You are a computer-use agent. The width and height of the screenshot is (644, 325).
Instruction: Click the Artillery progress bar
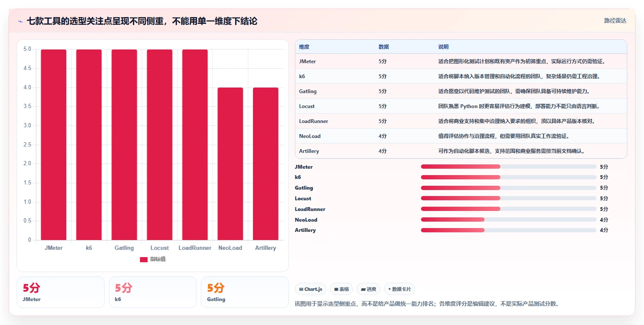coord(509,230)
